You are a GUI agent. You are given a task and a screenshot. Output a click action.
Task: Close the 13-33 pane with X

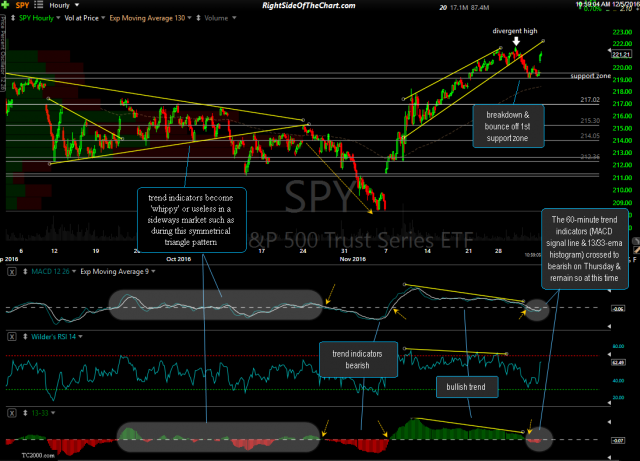[x=12, y=413]
